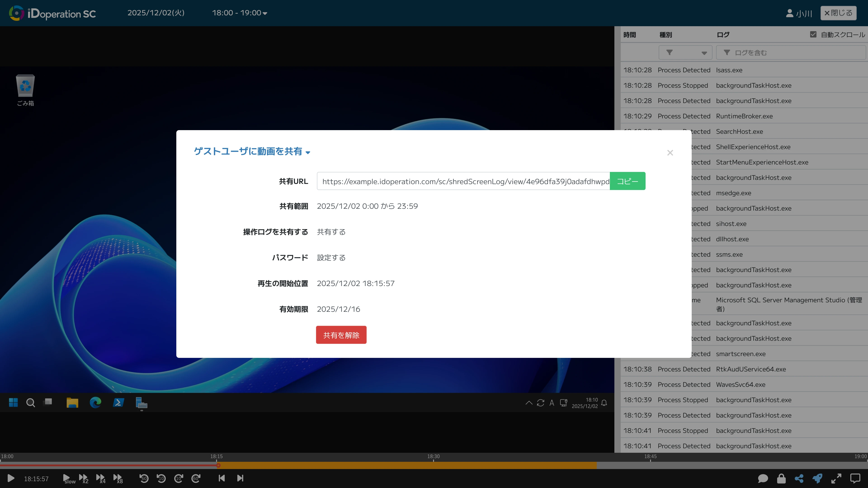The height and width of the screenshot is (488, 868).
Task: Click the 閉じる button in header
Action: coord(838,13)
